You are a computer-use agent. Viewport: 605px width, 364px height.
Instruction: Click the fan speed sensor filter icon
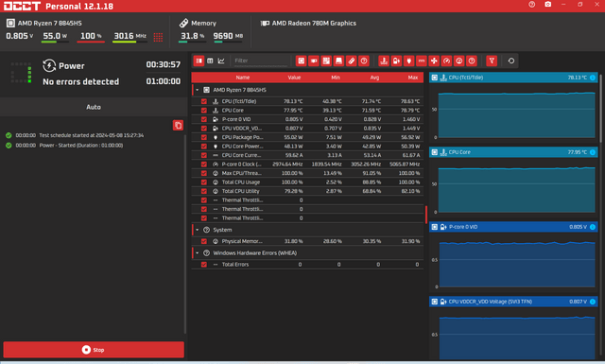point(434,61)
